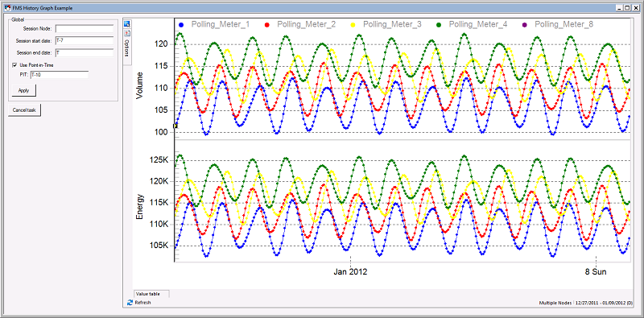644x318 pixels.
Task: Click the Polling_Meter_2 legend label
Action: [x=307, y=25]
